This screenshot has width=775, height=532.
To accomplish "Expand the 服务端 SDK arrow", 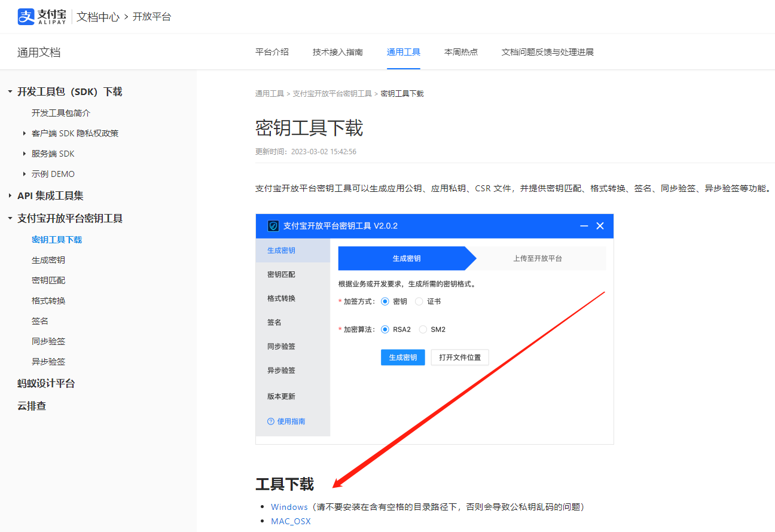I will 25,154.
